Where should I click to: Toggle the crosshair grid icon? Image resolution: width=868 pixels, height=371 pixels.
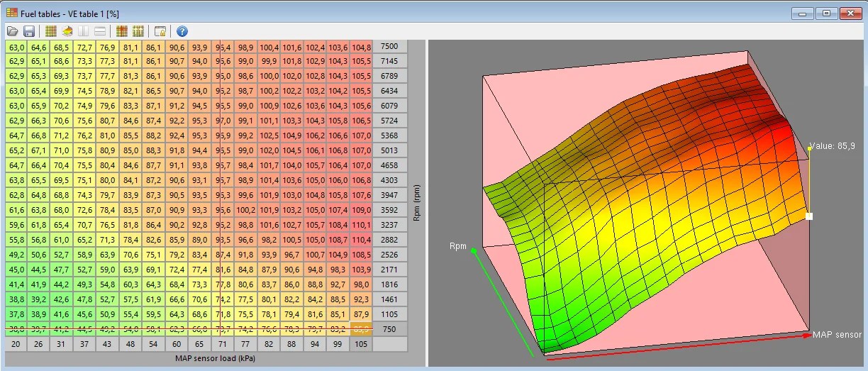pos(121,31)
